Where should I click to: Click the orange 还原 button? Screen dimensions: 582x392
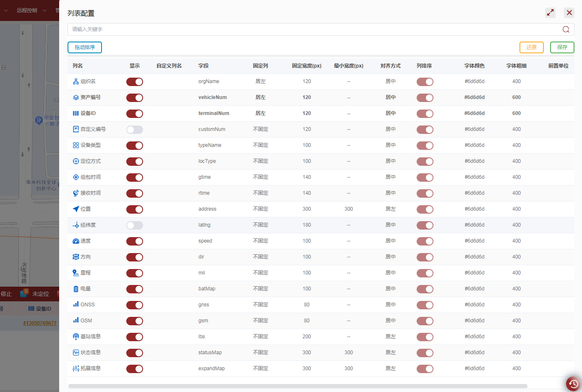click(531, 47)
